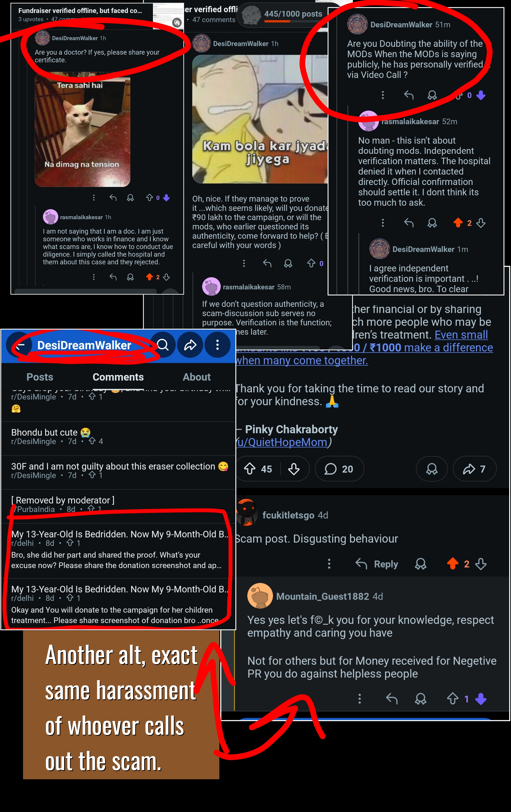
Task: Open three-dot menu in profile header
Action: (217, 345)
